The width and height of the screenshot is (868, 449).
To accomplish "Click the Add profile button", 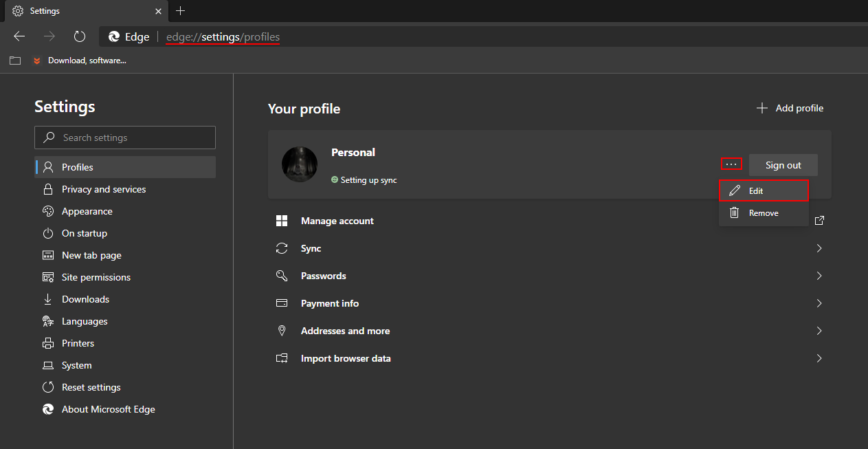I will 790,108.
